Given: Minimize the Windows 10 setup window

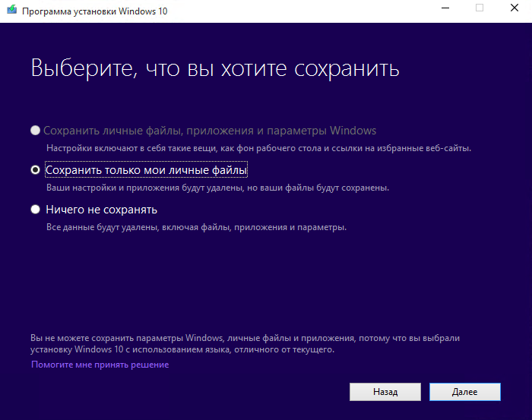Looking at the screenshot, I should tap(444, 8).
